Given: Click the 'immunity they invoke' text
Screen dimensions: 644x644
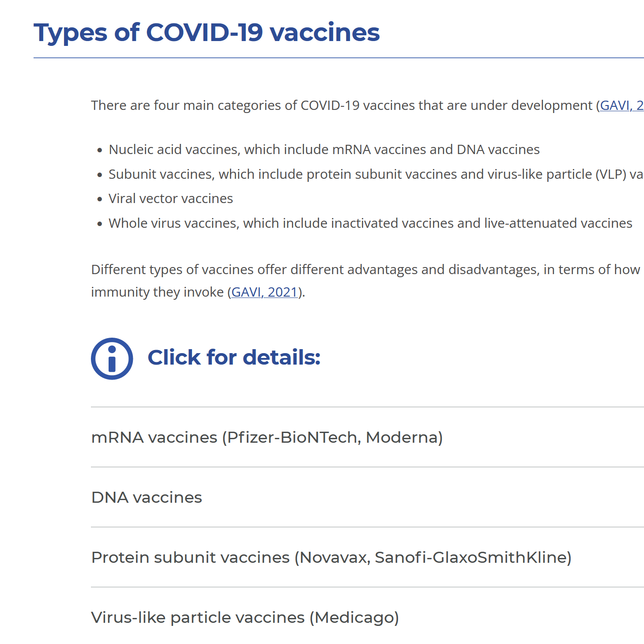Looking at the screenshot, I should click(157, 292).
